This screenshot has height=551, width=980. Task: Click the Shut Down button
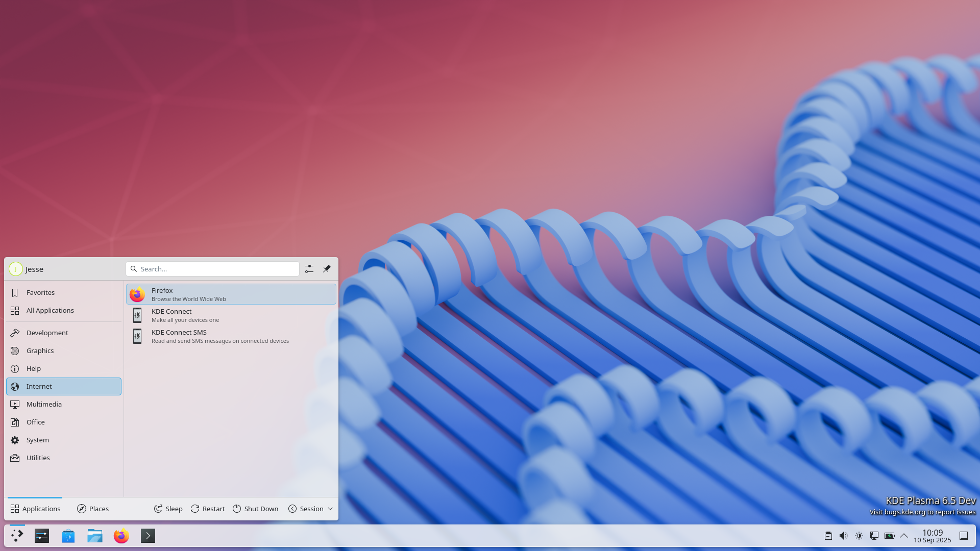pos(256,509)
